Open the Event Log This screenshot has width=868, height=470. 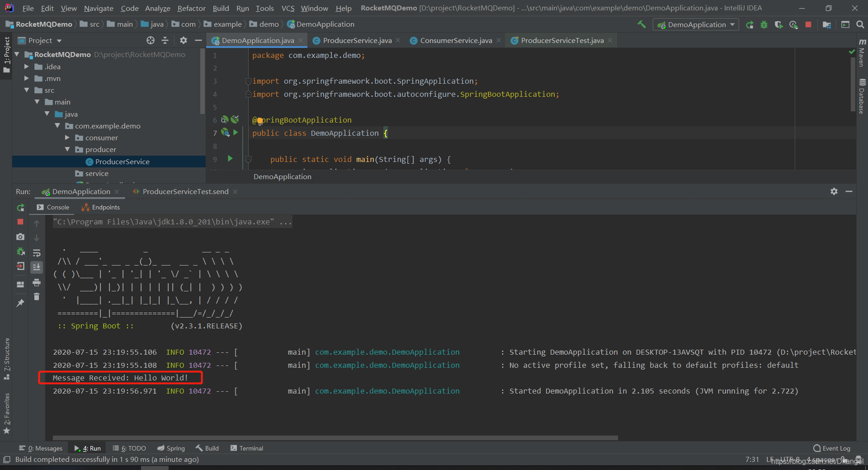(832, 448)
